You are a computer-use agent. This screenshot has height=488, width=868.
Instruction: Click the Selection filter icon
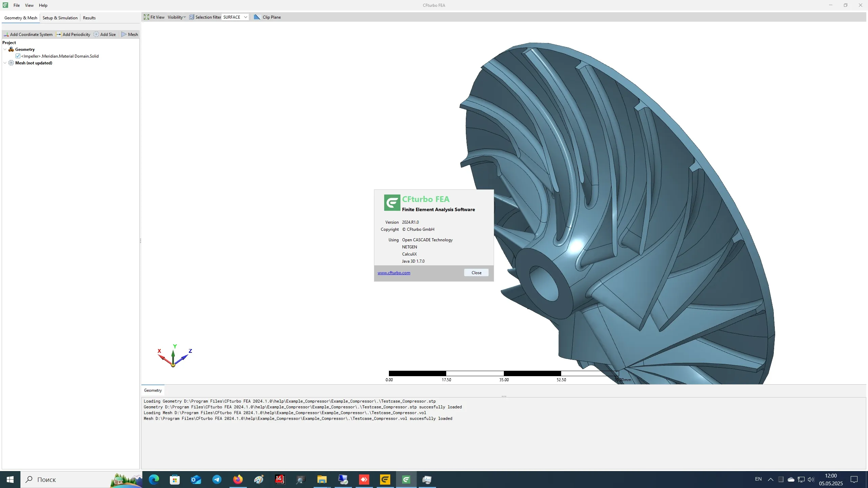[192, 17]
